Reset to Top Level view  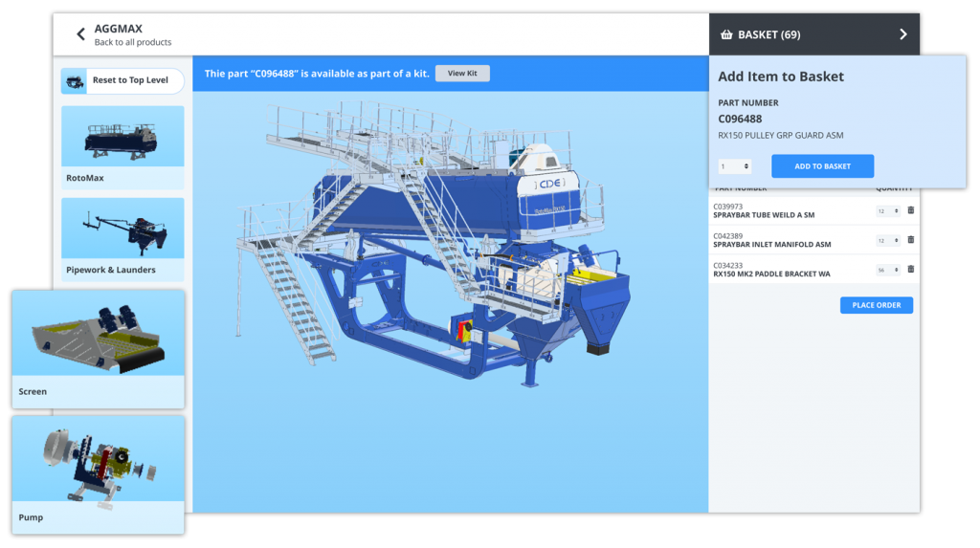coord(128,80)
